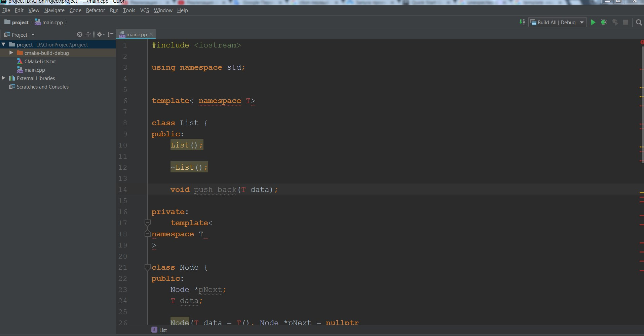Image resolution: width=644 pixels, height=336 pixels.
Task: Select the project root tree item
Action: click(58, 44)
